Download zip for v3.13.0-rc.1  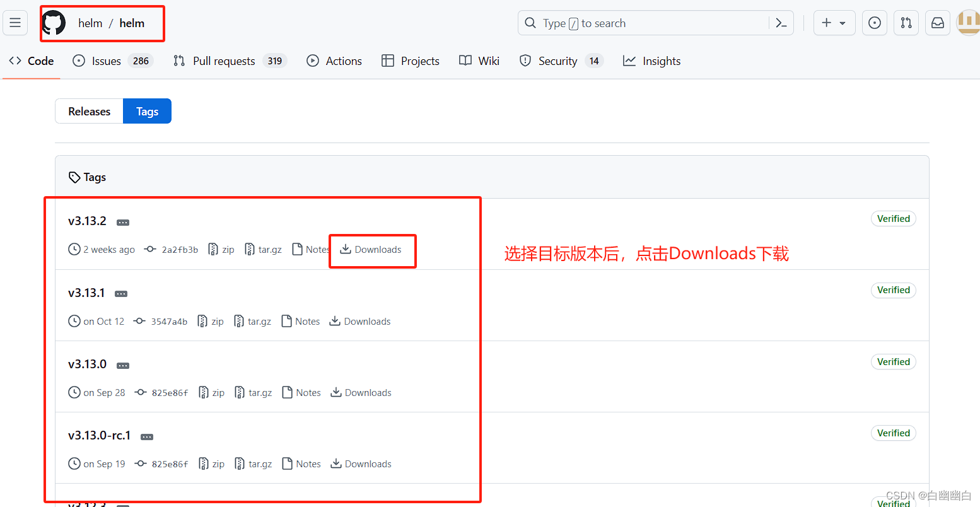(211, 464)
